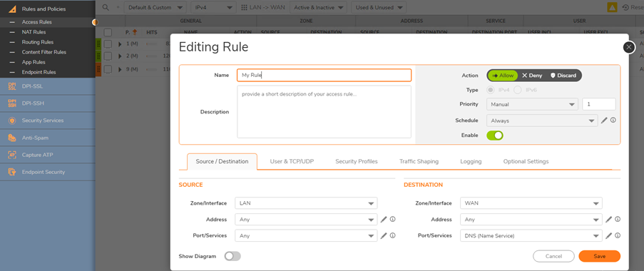Click into the Description text area

[324, 112]
